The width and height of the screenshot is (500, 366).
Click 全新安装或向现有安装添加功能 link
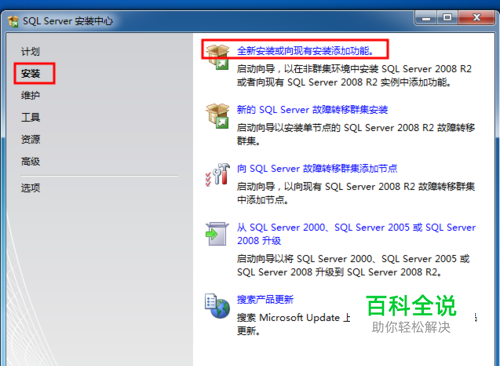click(305, 51)
